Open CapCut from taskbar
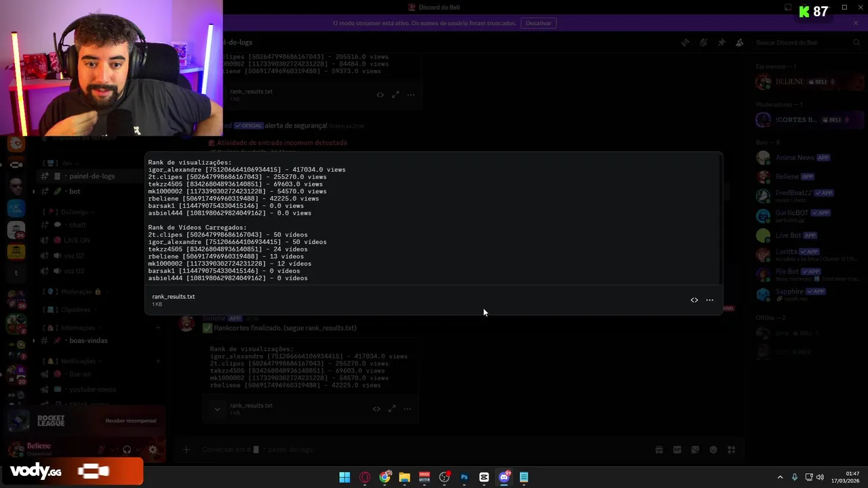 click(484, 477)
